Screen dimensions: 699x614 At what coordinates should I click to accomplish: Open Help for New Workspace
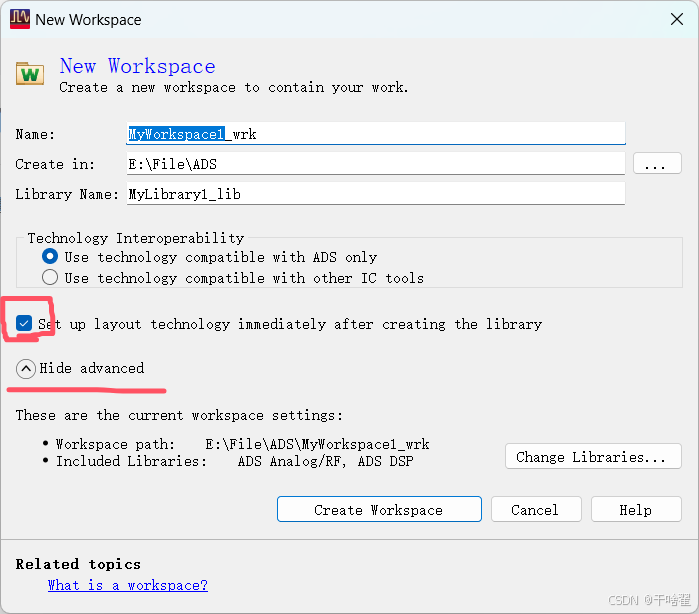[x=636, y=509]
